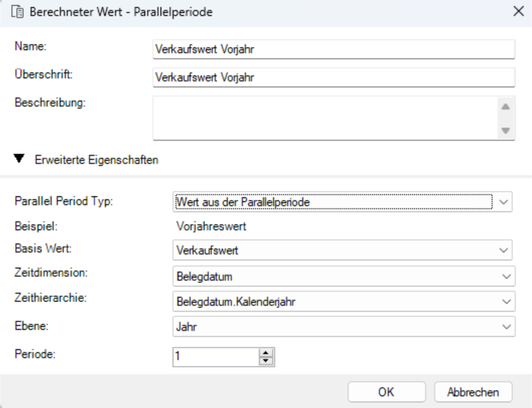Increase the Periode value with the up arrow
The height and width of the screenshot is (408, 532).
pos(266,353)
